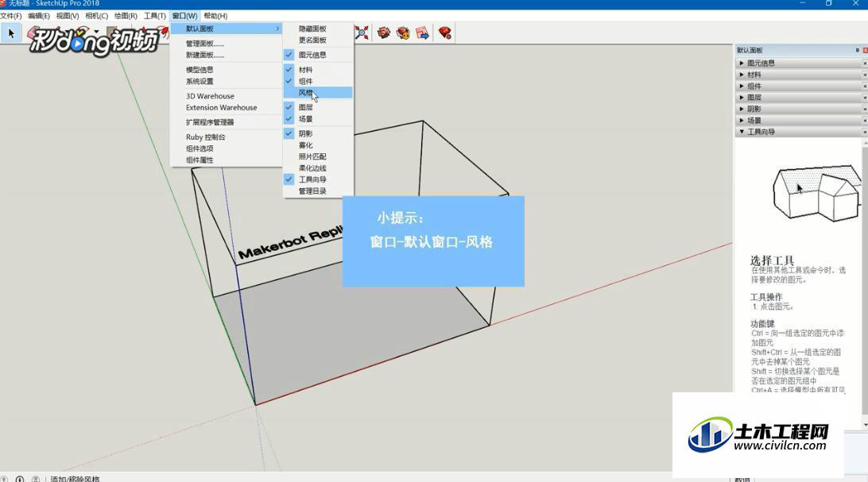Choose 组件选项 from the Window menu
This screenshot has width=868, height=482.
pos(226,148)
